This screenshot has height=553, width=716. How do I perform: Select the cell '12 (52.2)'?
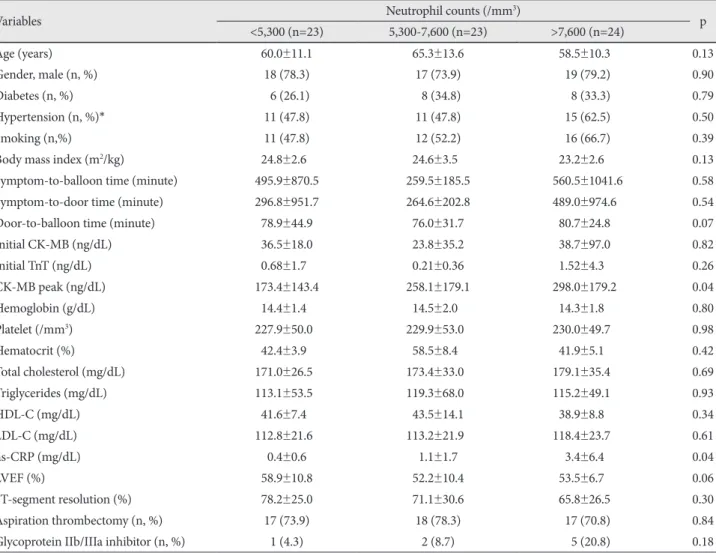point(438,138)
